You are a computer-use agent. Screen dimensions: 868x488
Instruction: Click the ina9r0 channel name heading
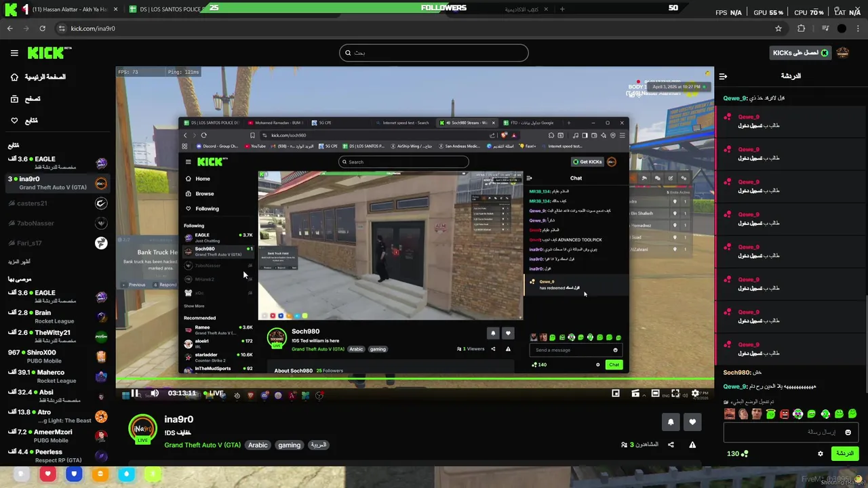tap(179, 420)
